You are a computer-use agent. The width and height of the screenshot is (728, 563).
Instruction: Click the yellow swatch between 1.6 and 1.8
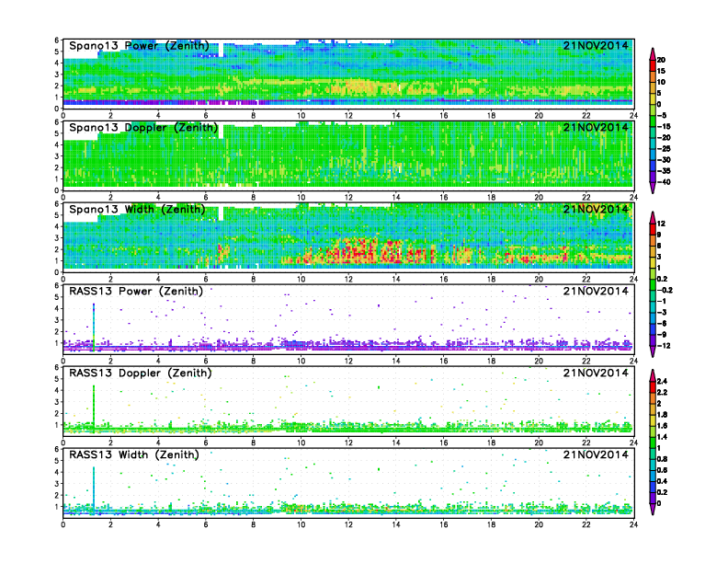pyautogui.click(x=653, y=420)
